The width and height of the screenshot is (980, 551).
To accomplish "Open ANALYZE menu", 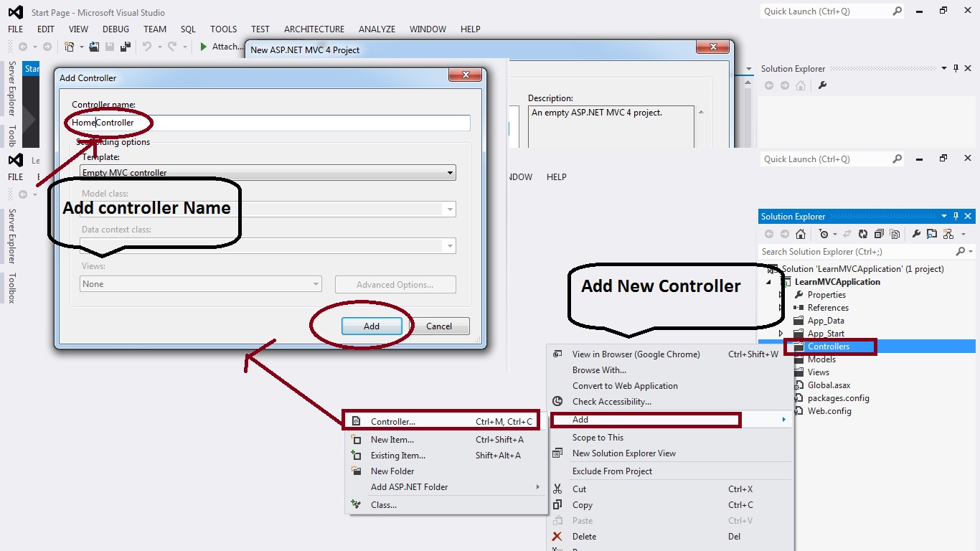I will pos(377,29).
